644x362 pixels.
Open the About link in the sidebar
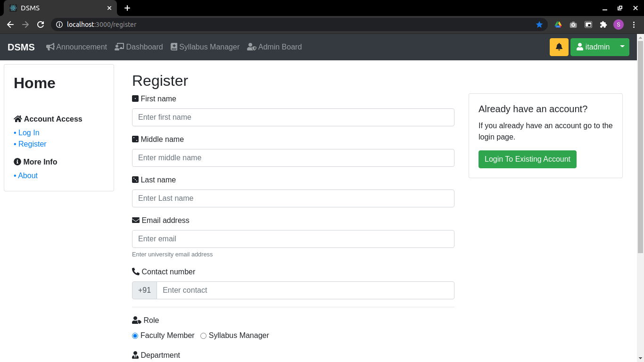(x=27, y=175)
